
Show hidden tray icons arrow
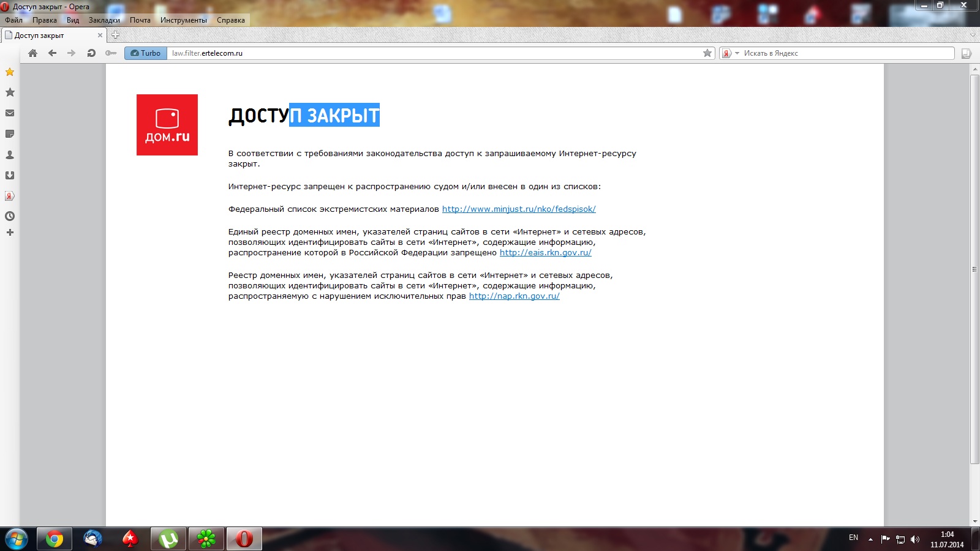(x=870, y=539)
